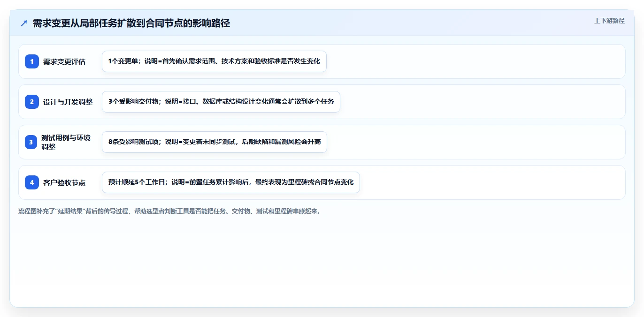Click the step 4 number badge

pos(32,182)
